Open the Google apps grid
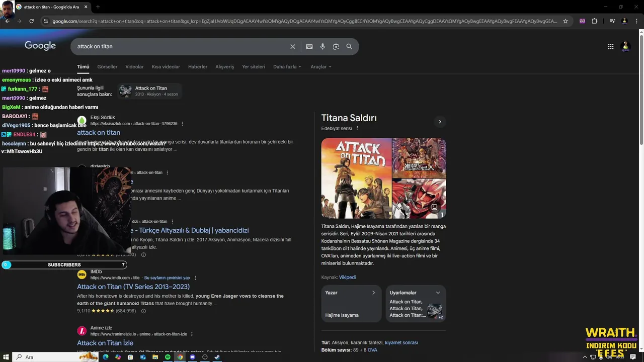 click(x=611, y=46)
